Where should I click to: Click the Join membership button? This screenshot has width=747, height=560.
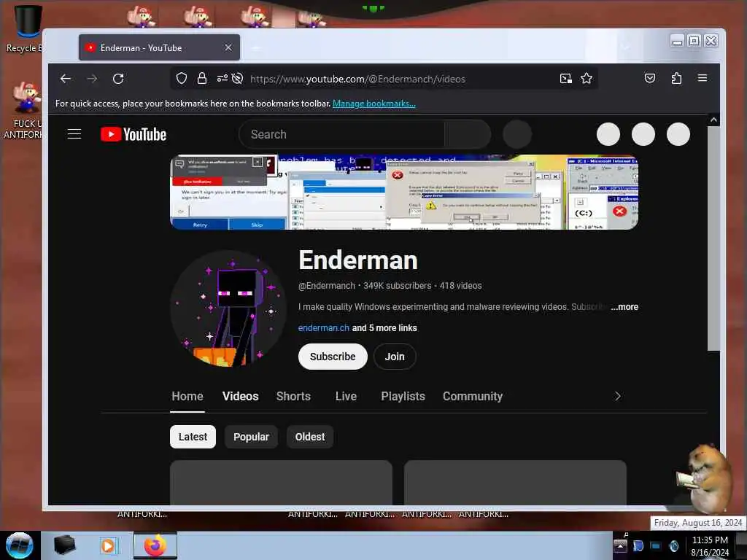click(x=395, y=357)
